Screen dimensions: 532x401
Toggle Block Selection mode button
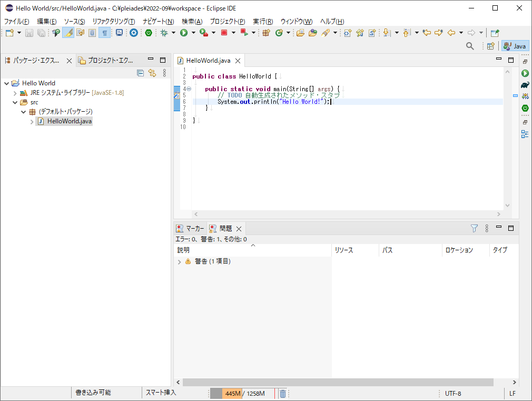pos(92,33)
